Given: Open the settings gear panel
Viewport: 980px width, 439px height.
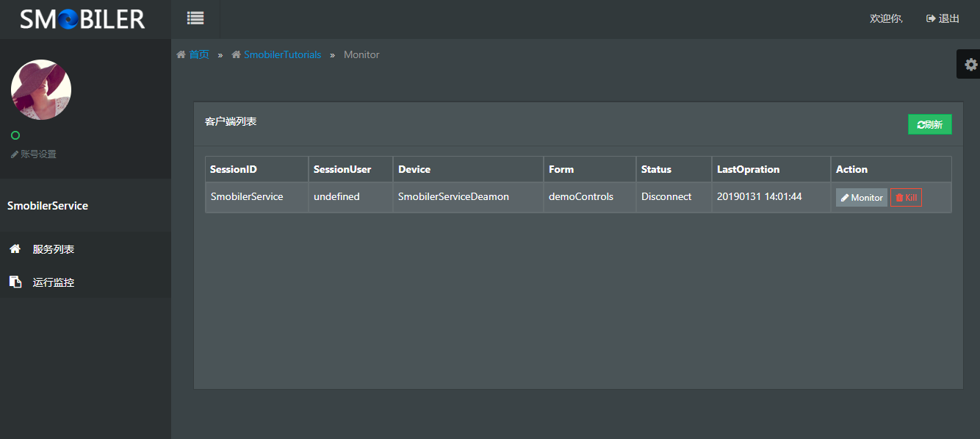Looking at the screenshot, I should coord(970,65).
